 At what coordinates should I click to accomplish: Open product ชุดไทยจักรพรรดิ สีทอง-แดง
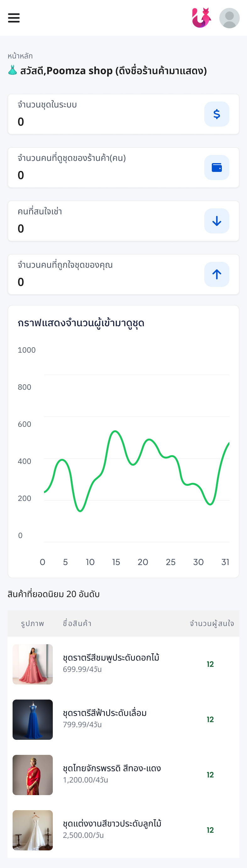pyautogui.click(x=112, y=768)
